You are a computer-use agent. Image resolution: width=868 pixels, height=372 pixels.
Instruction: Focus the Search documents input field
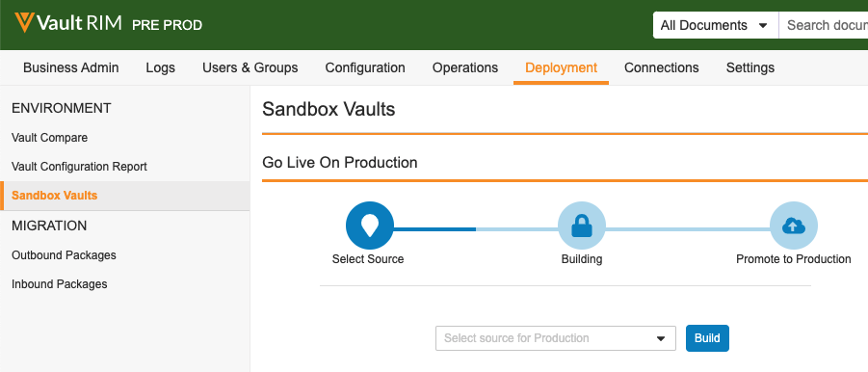click(824, 25)
